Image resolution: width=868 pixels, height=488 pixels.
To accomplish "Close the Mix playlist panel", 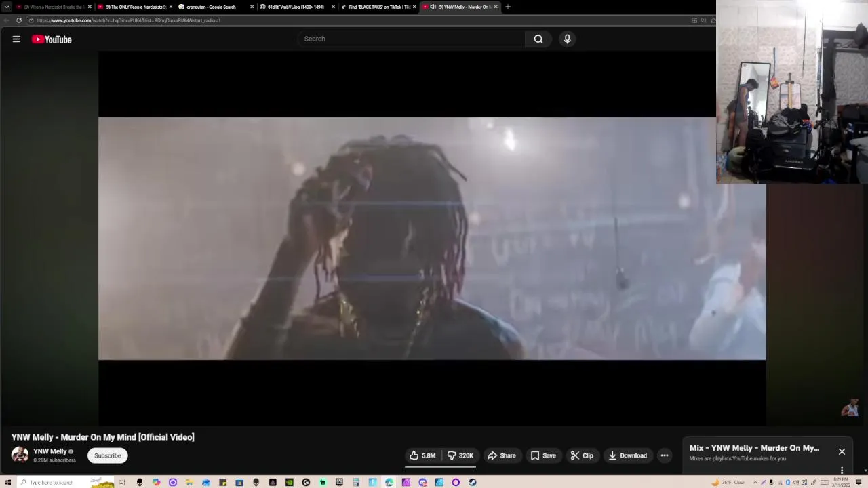I will click(x=842, y=451).
